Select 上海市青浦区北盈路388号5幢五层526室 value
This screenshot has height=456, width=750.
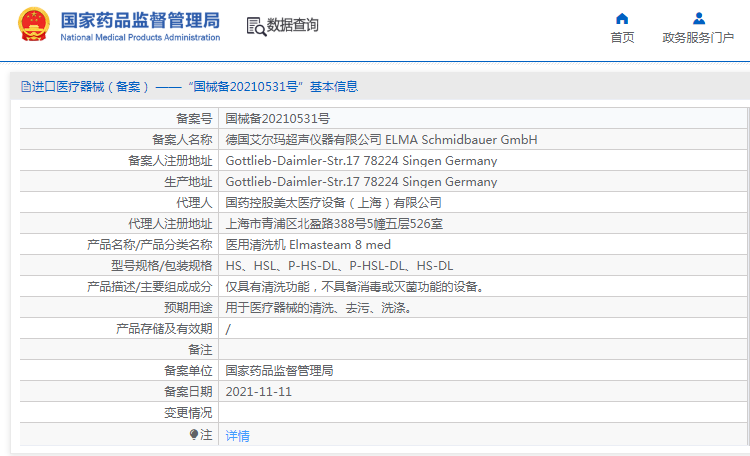(334, 224)
